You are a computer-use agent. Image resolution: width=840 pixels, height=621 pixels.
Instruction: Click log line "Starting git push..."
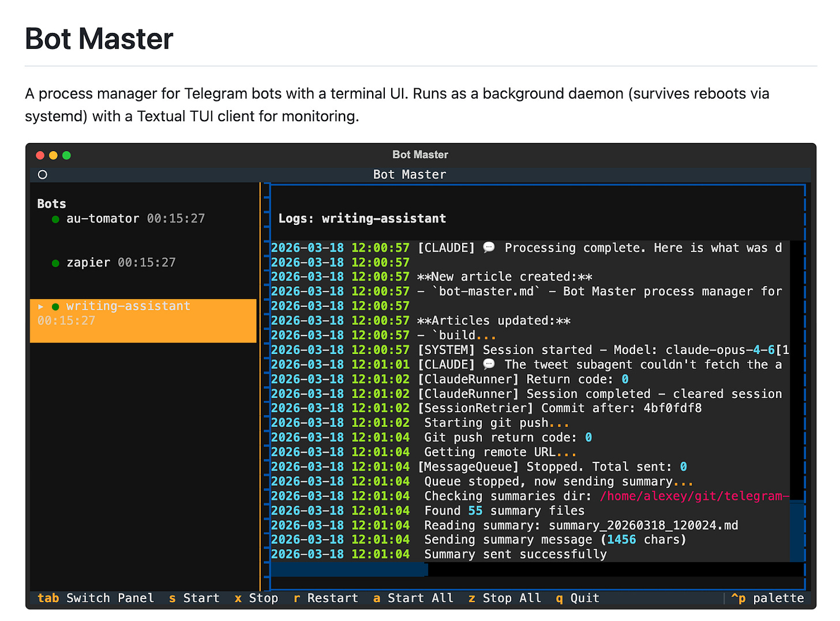[x=421, y=423]
